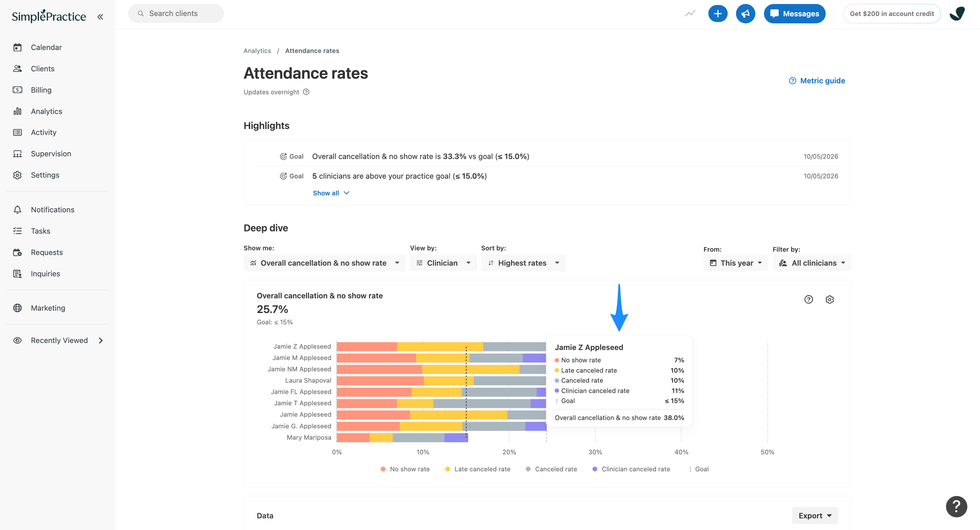Expand Show all highlights
980x530 pixels.
331,193
